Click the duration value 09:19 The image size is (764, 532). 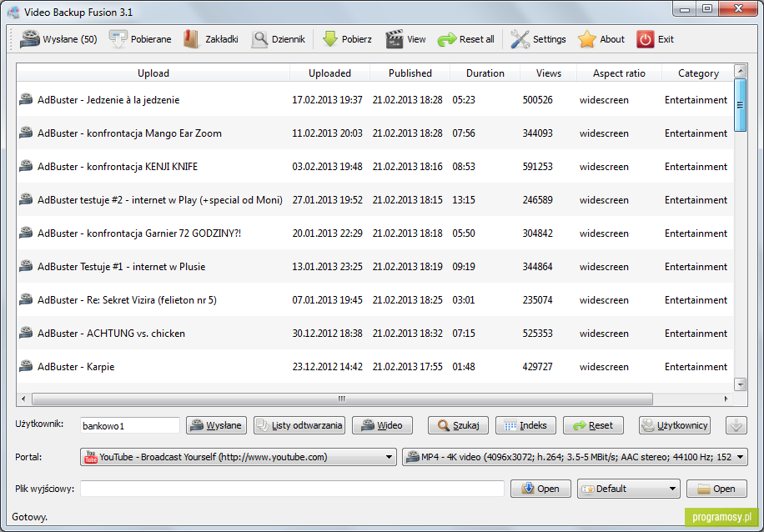464,267
